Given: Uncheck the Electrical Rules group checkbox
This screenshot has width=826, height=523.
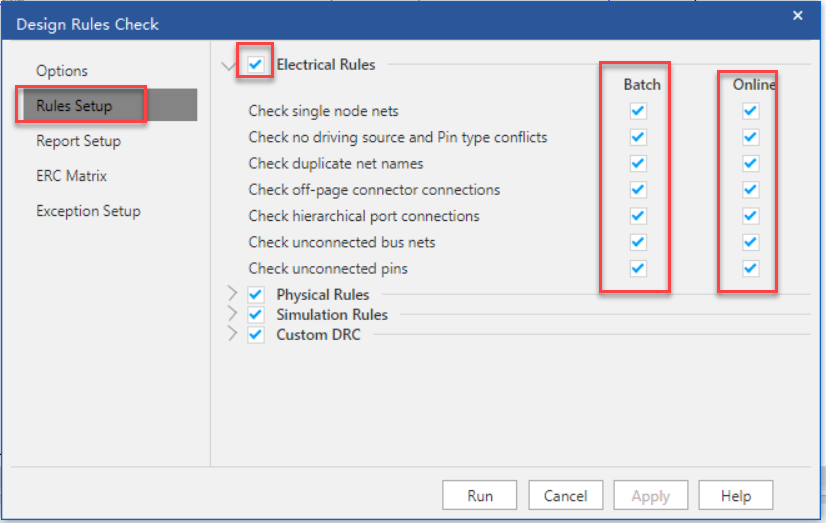Looking at the screenshot, I should [x=256, y=65].
